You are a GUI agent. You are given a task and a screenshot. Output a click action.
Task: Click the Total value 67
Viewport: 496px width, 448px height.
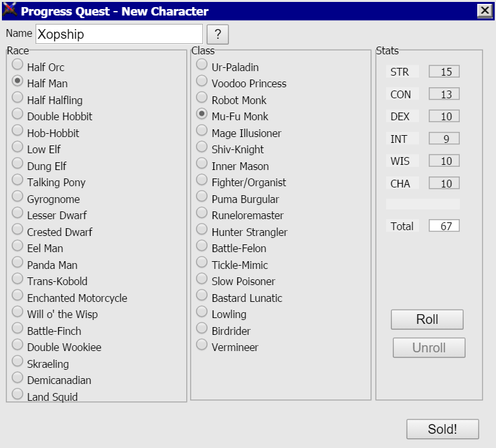click(444, 226)
